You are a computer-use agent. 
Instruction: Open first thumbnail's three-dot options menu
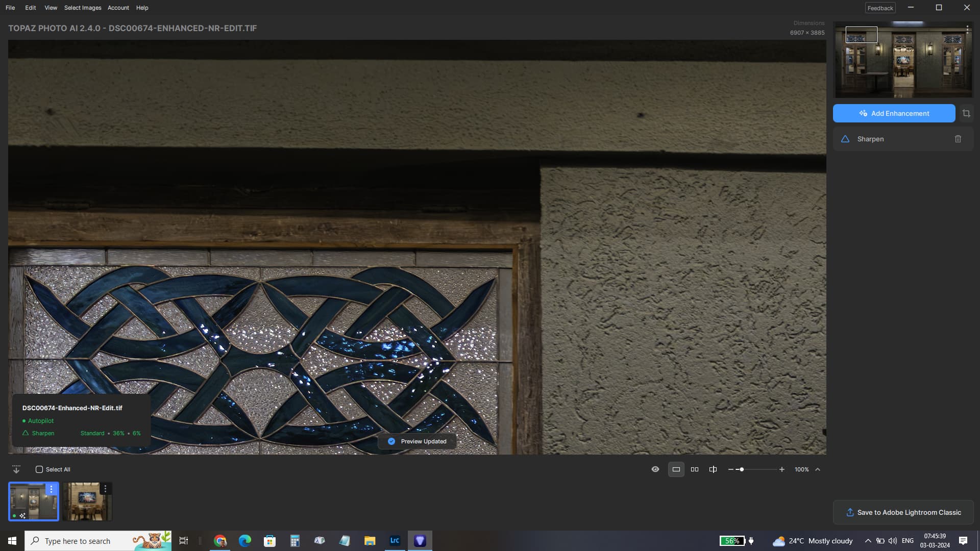coord(51,489)
